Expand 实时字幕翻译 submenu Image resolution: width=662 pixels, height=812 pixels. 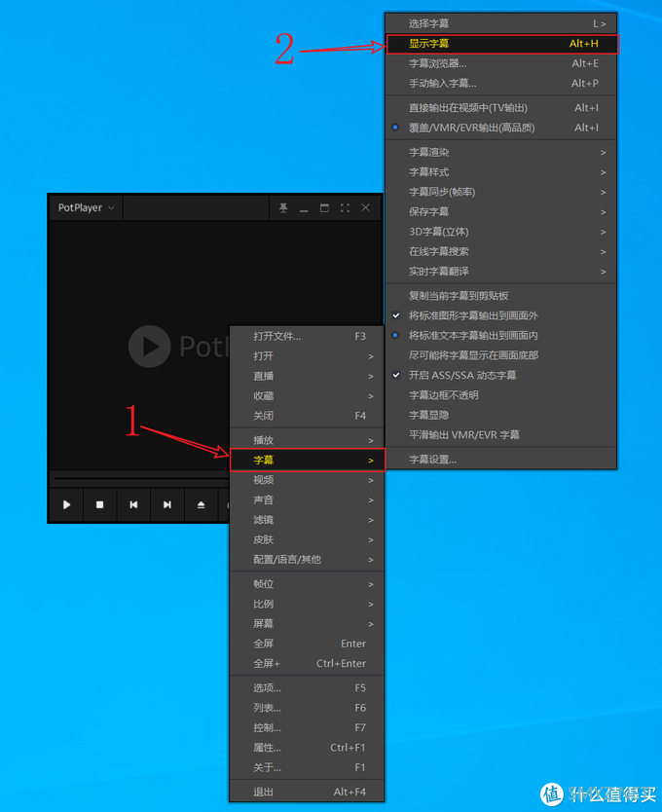pos(501,272)
